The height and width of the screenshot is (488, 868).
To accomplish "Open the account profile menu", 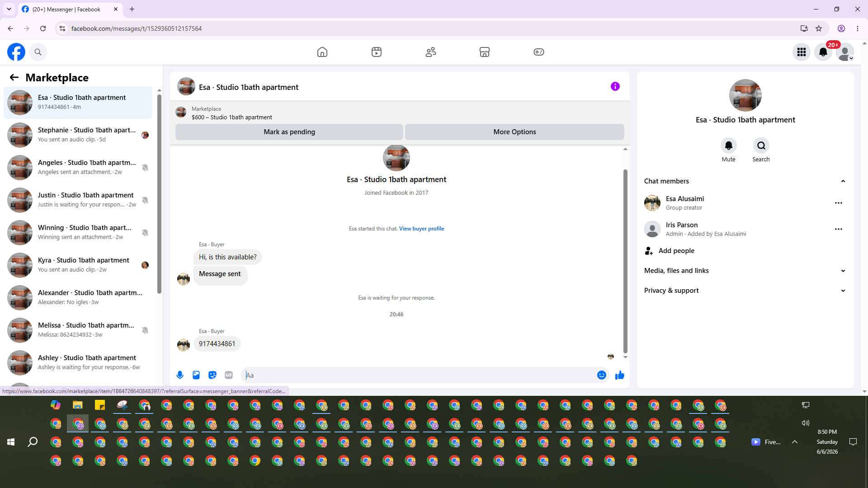I will pyautogui.click(x=845, y=52).
